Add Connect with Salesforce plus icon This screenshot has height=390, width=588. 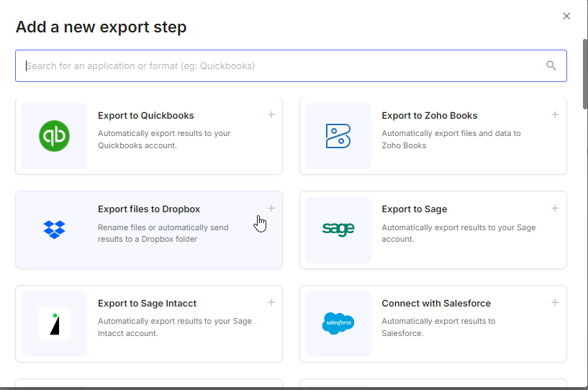pyautogui.click(x=555, y=302)
